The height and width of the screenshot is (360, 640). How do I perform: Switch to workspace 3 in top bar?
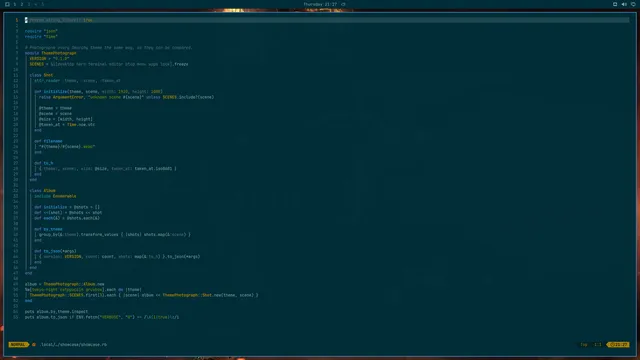coord(29,4)
